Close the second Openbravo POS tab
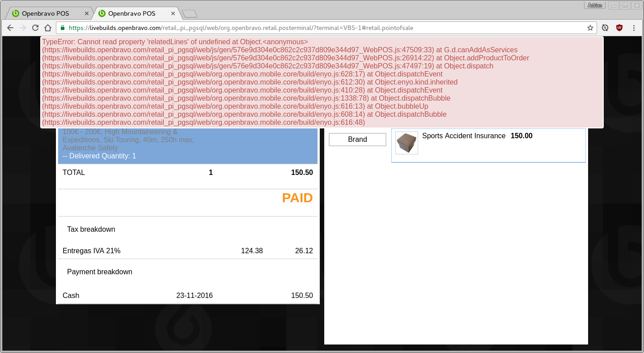 click(173, 13)
